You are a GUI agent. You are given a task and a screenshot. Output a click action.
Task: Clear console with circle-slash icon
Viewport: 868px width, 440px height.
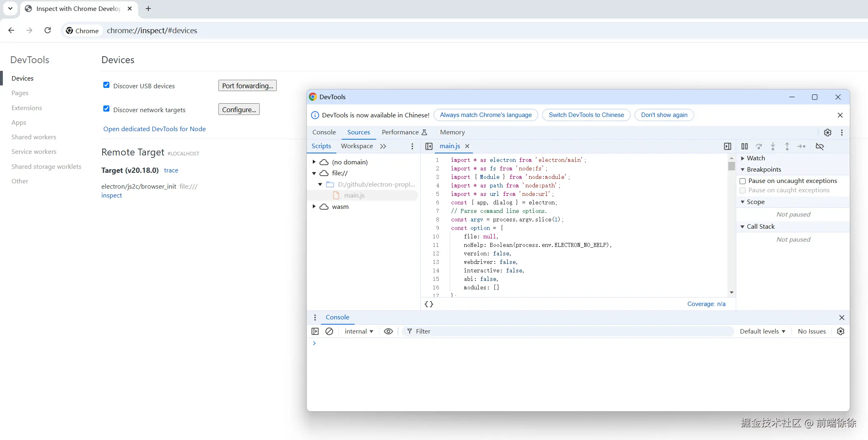pos(329,331)
